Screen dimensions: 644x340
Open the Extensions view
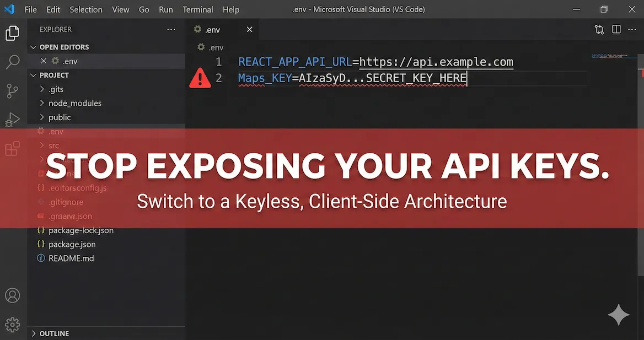tap(12, 148)
